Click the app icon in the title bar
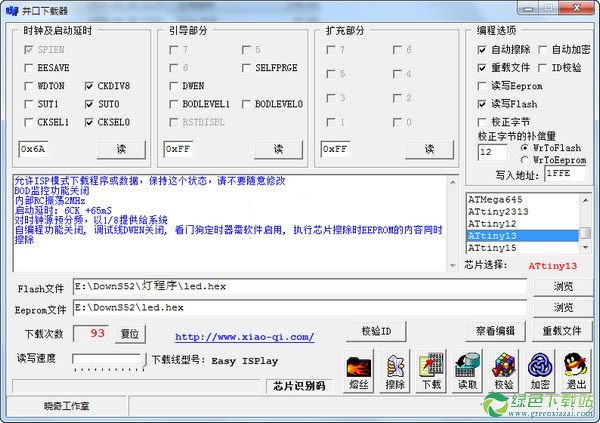 (x=12, y=10)
